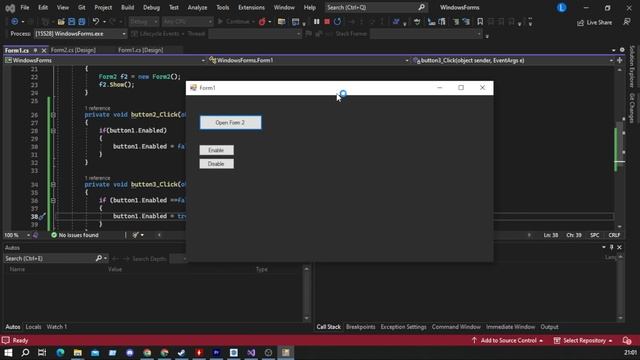
Task: Toggle auto-hide pin on the Call Stack panel
Action: coord(611,247)
